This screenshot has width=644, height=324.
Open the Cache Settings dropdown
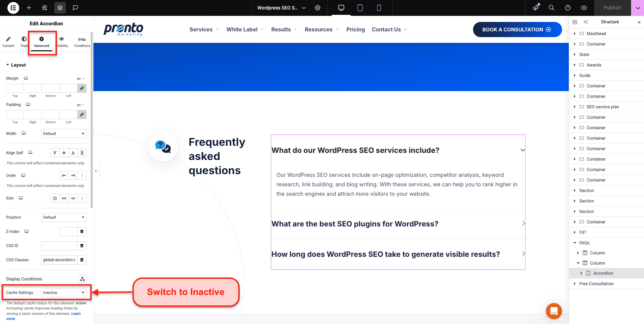(x=64, y=293)
